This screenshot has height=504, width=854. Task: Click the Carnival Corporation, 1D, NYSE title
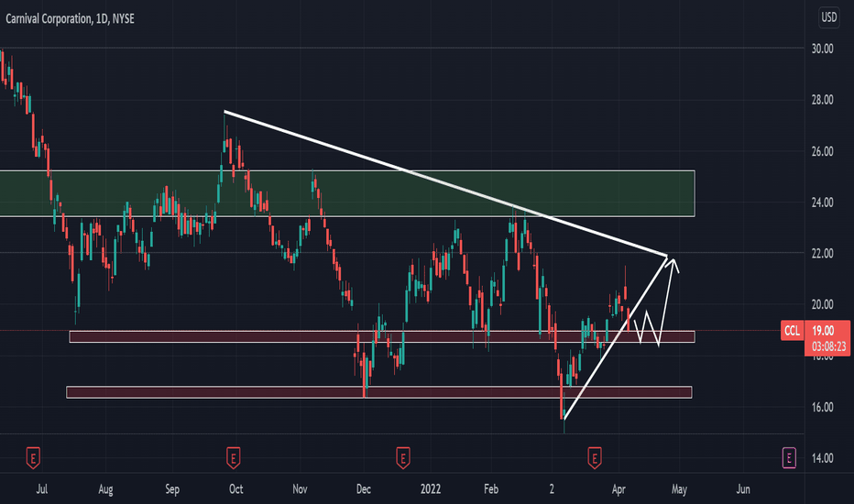[x=70, y=18]
